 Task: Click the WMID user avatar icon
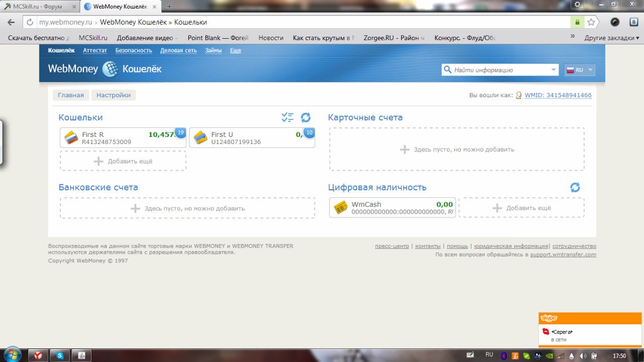[x=519, y=95]
